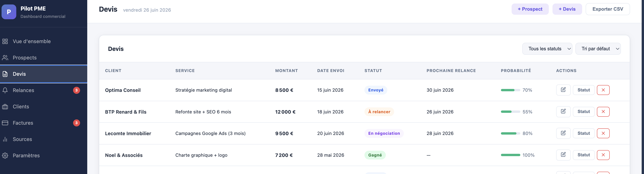Viewport: 644px width, 174px height.
Task: Click the Factures card icon
Action: pos(5,123)
